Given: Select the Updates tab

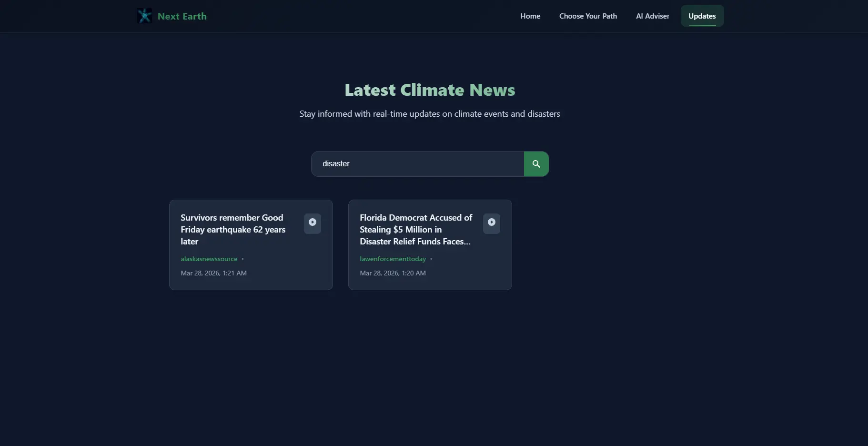Looking at the screenshot, I should [x=702, y=16].
